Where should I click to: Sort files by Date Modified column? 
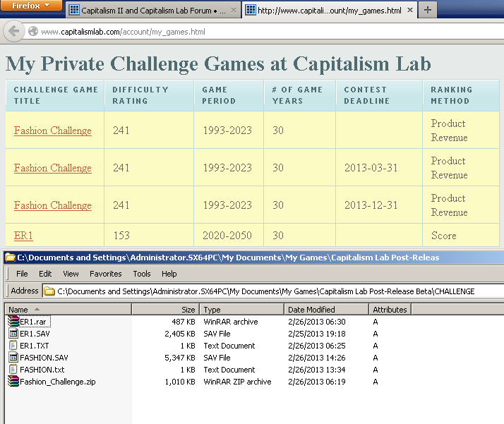tap(326, 310)
